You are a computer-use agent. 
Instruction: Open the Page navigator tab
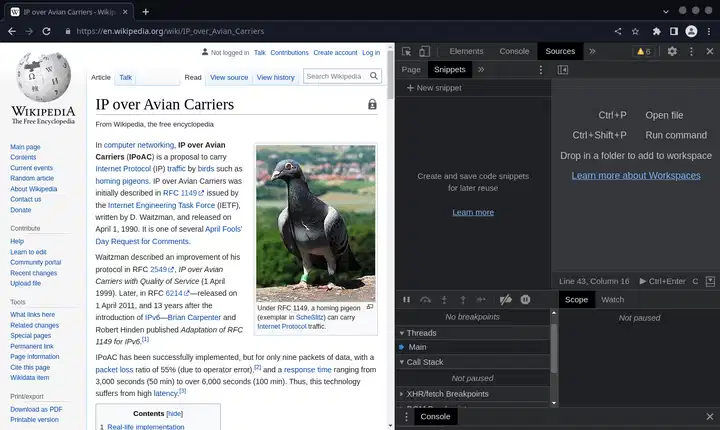(411, 69)
